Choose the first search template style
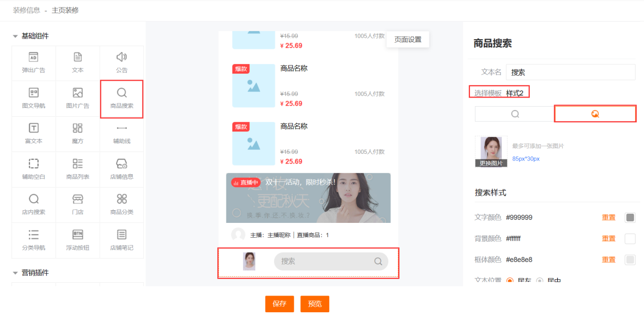 tap(515, 114)
